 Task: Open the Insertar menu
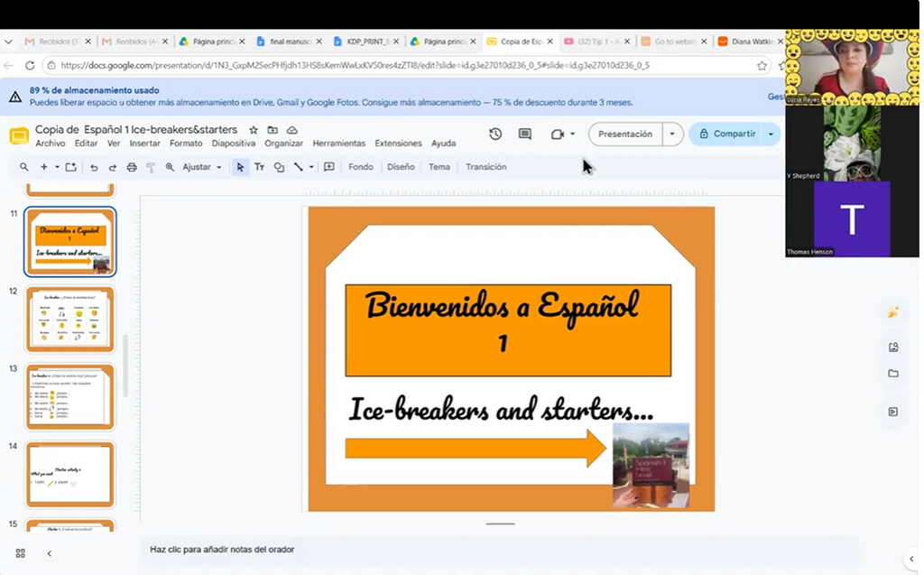pyautogui.click(x=144, y=144)
